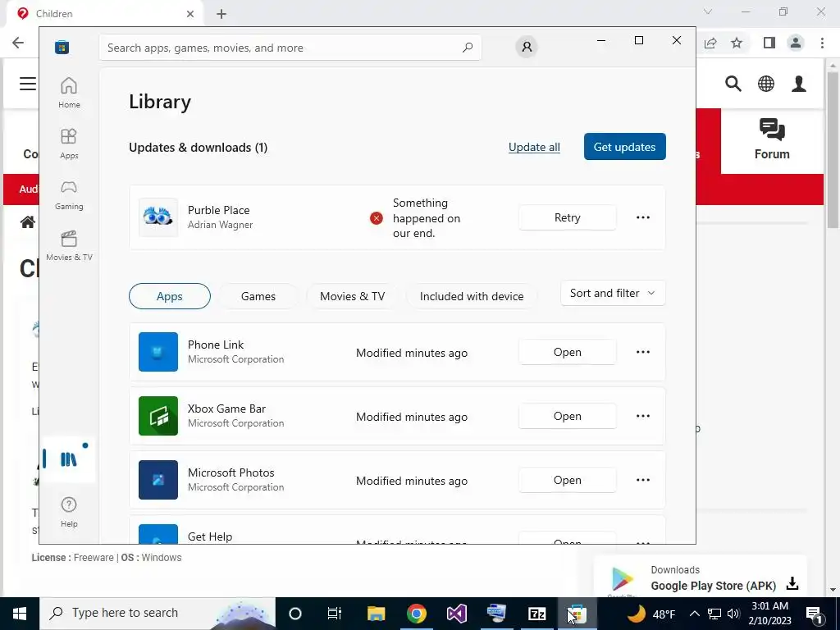840x630 pixels.
Task: Click the Chrome back arrow
Action: click(18, 43)
